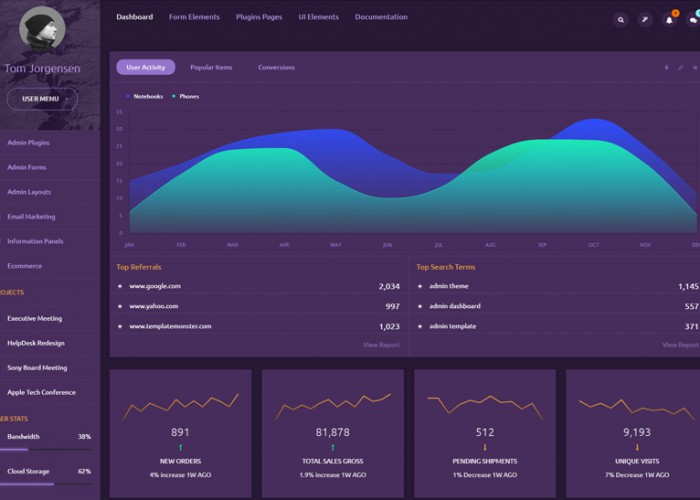Click the www.templatemonster.com referral row

point(259,326)
